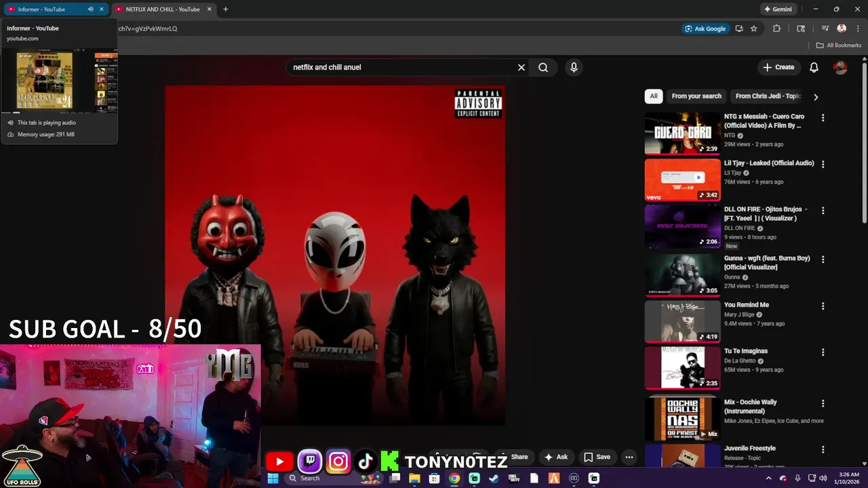Open Gunna wgft video thumbnail
The height and width of the screenshot is (488, 868).
point(682,274)
